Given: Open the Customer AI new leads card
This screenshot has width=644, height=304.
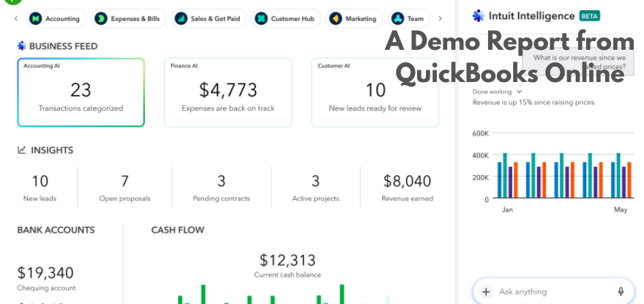Looking at the screenshot, I should tap(375, 92).
